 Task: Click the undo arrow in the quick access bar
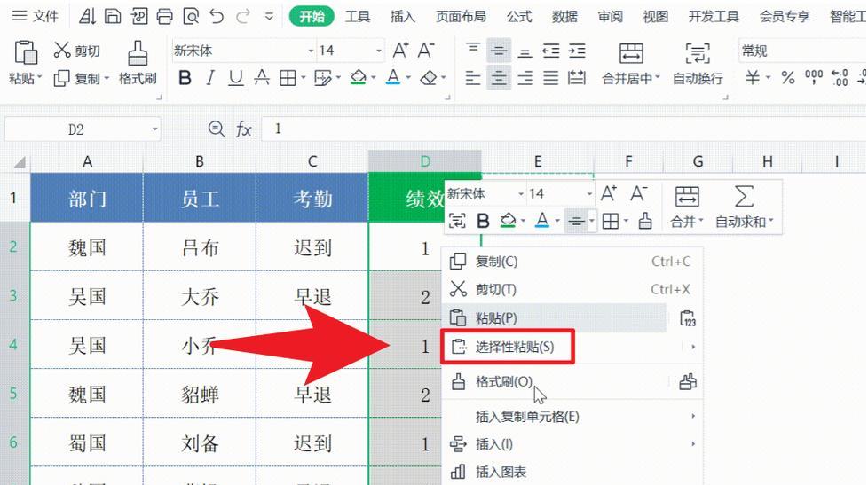[217, 16]
